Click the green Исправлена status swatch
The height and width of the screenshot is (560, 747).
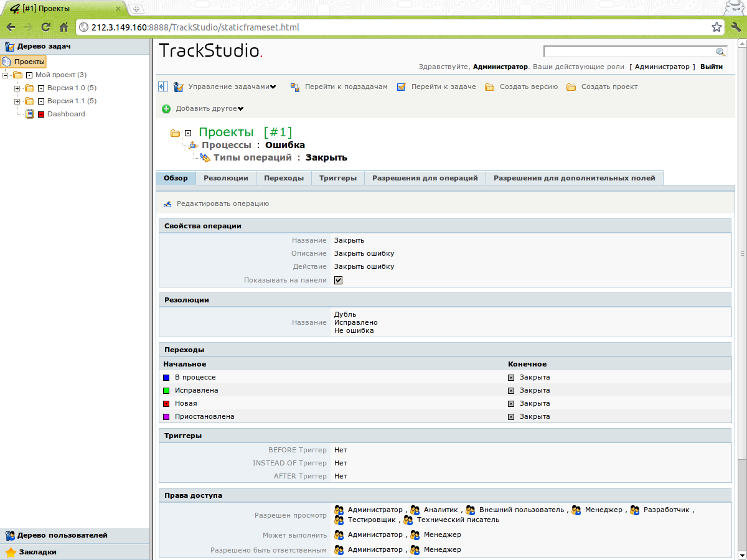point(166,391)
